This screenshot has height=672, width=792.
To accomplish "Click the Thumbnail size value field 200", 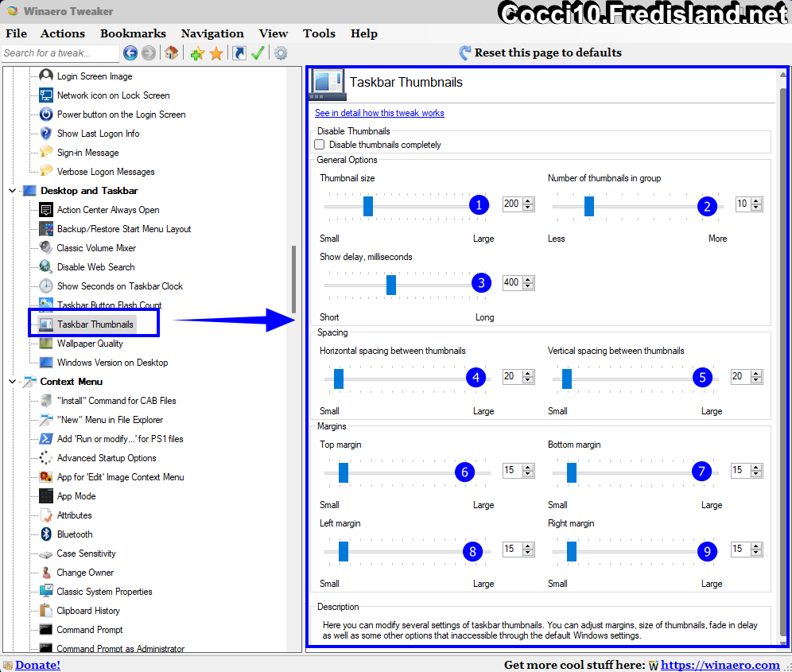I will [x=512, y=204].
